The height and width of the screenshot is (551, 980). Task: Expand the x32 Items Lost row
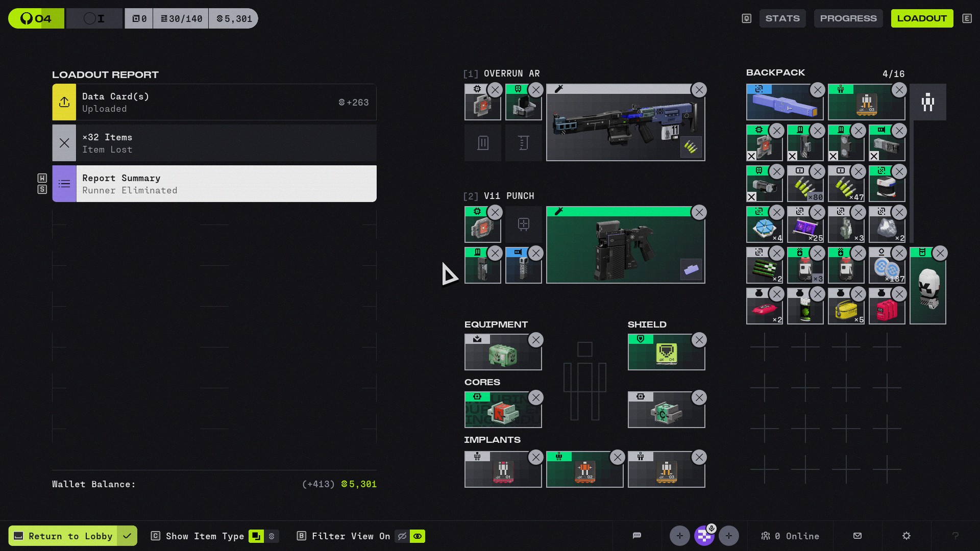pos(214,143)
